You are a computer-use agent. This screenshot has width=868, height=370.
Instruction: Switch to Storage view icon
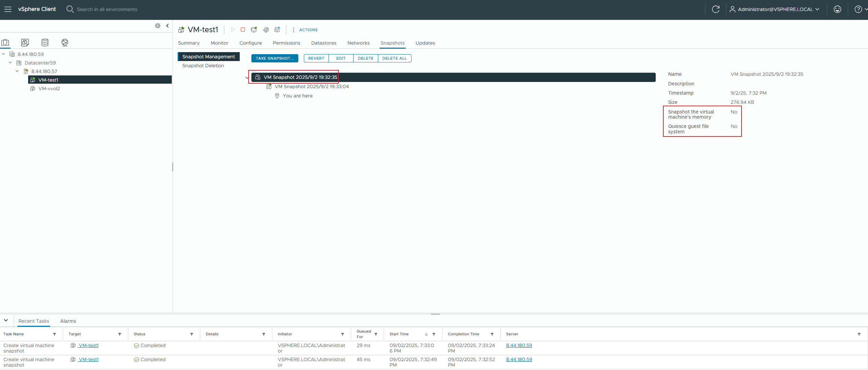click(x=45, y=43)
